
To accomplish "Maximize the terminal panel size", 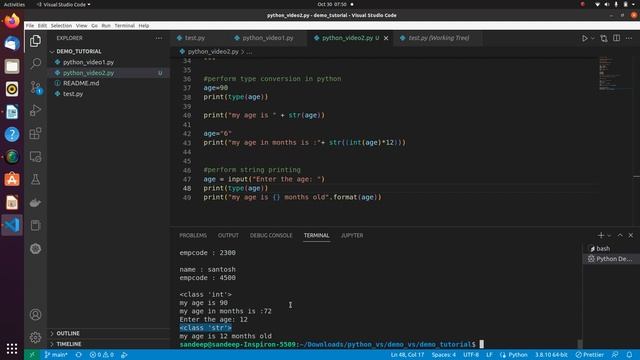I will (x=620, y=236).
